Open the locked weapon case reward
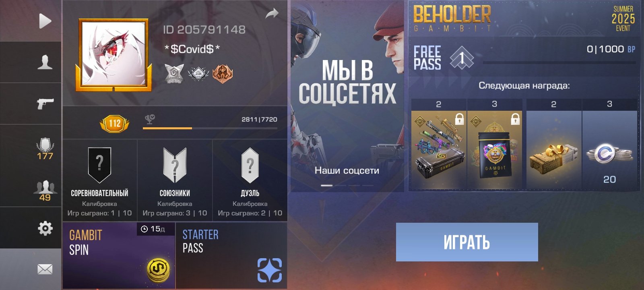Image resolution: width=644 pixels, height=290 pixels. (439, 144)
